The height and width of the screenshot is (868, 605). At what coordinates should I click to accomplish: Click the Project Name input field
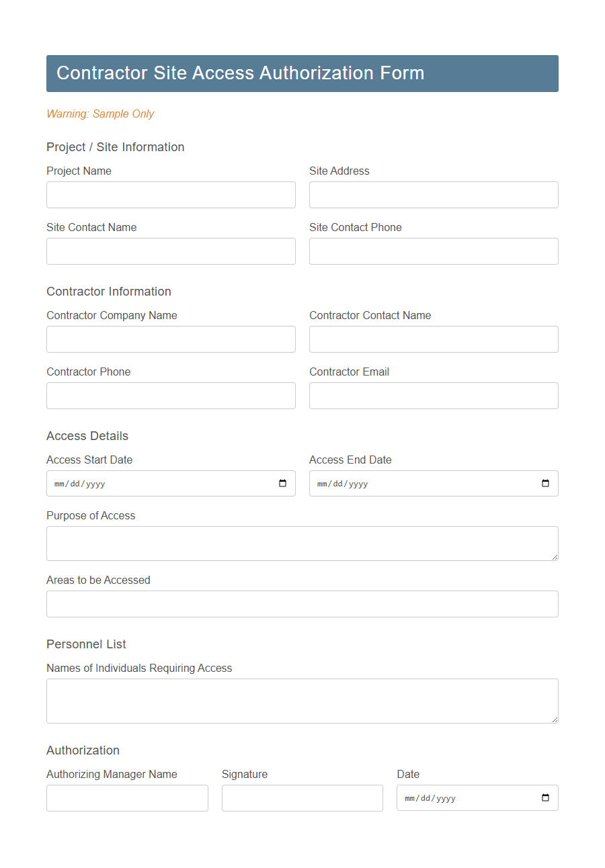click(171, 195)
